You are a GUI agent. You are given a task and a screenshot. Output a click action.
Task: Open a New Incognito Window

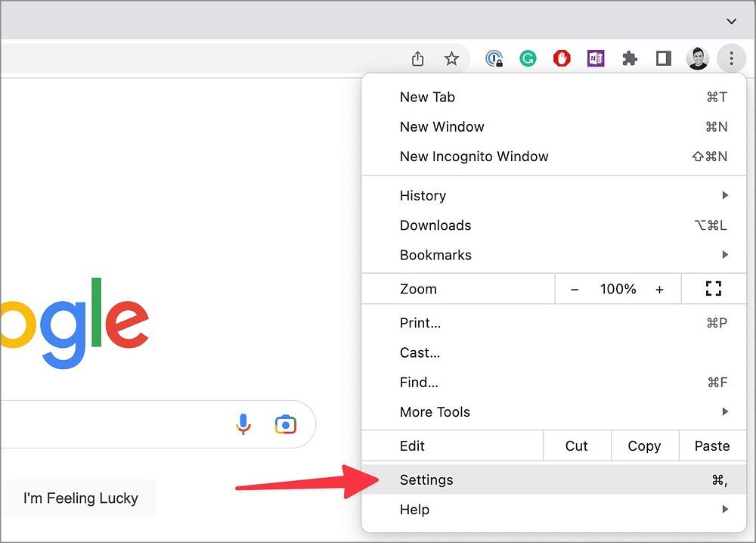click(x=553, y=157)
